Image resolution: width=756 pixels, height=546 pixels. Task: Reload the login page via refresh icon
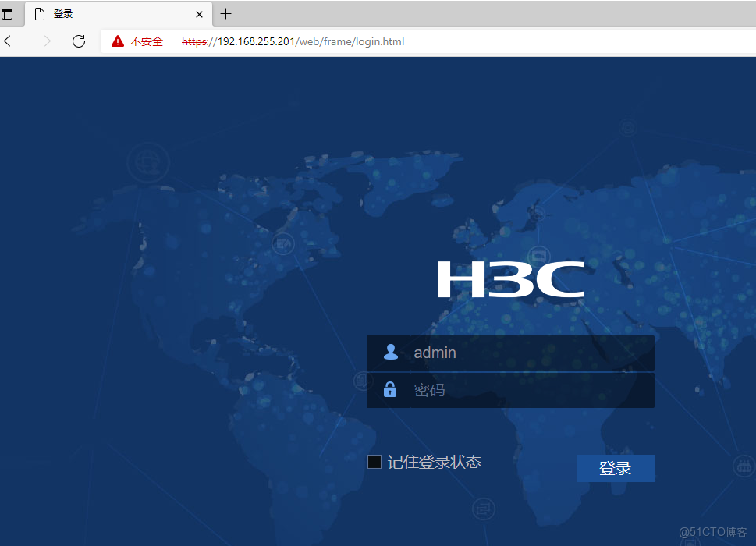tap(79, 41)
